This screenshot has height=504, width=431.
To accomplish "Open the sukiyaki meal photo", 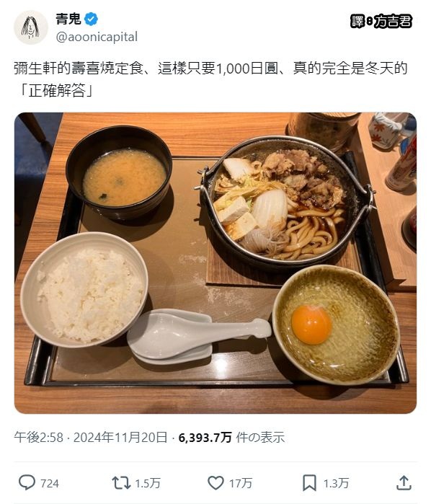I will (215, 263).
